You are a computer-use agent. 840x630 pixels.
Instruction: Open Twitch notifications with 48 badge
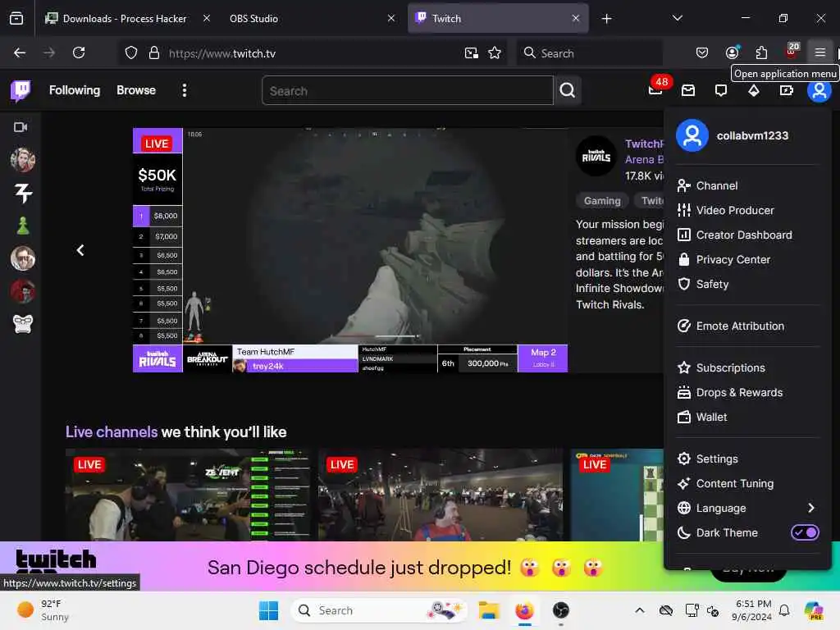tap(656, 89)
